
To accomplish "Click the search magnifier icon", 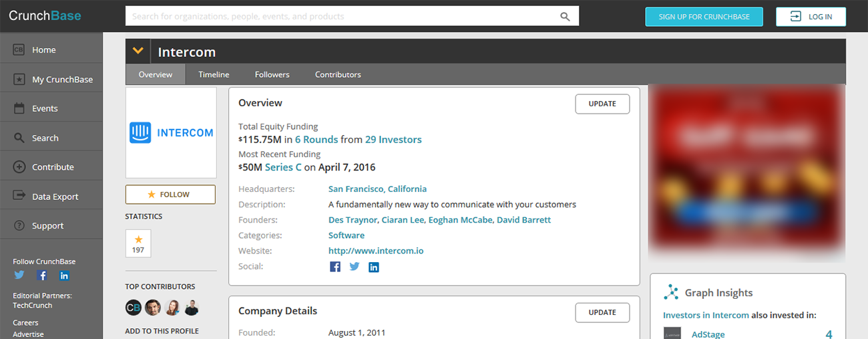I will [565, 17].
